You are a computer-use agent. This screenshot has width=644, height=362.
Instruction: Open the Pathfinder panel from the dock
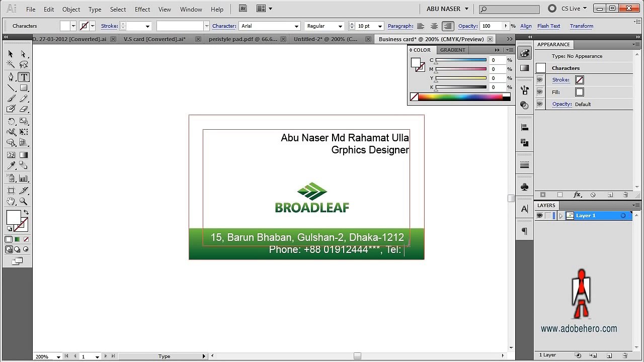click(525, 143)
